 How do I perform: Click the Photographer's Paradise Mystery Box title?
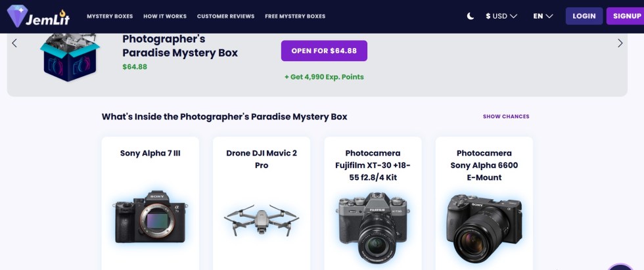tap(180, 45)
